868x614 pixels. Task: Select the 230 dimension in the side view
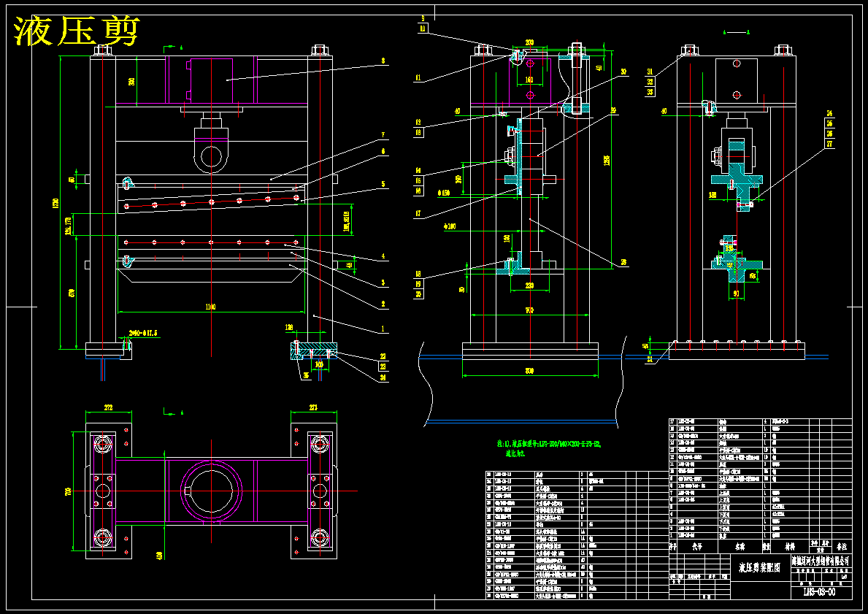pyautogui.click(x=529, y=285)
